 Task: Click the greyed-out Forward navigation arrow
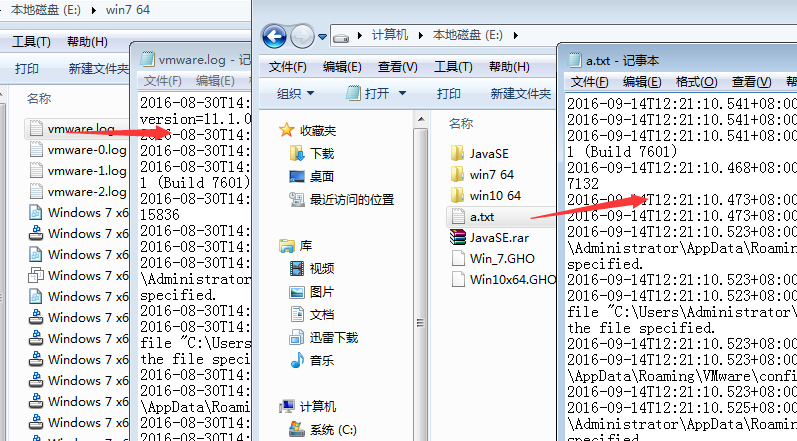point(302,36)
